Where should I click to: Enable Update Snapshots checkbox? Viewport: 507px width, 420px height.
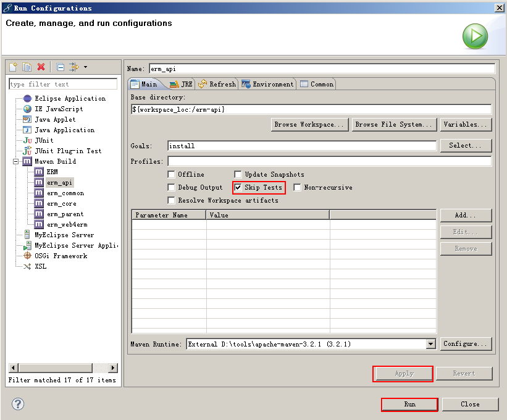tap(238, 174)
